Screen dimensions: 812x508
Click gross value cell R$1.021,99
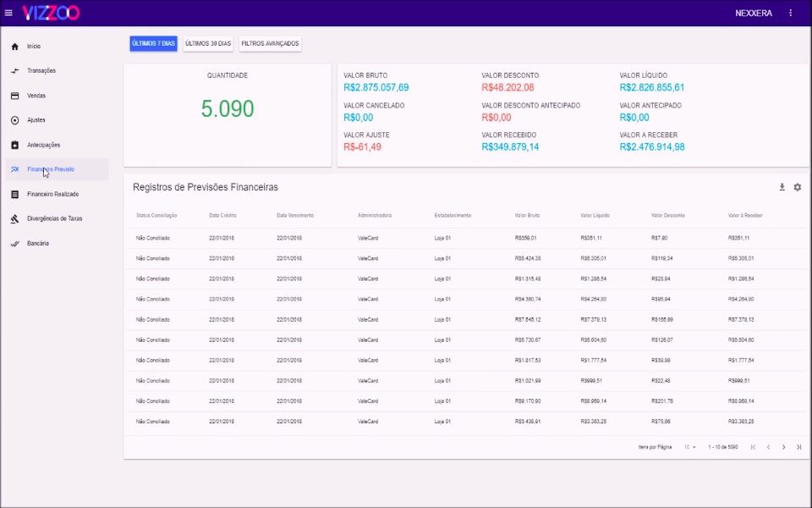tap(528, 381)
